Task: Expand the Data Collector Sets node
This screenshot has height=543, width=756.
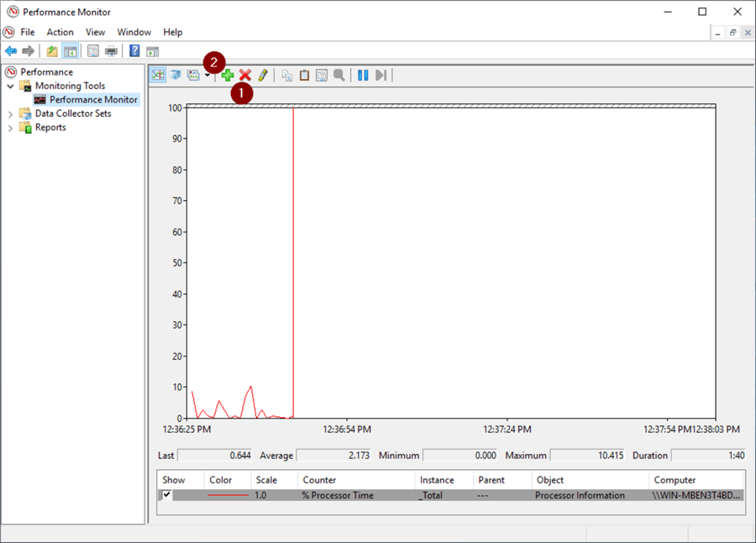Action: click(11, 113)
